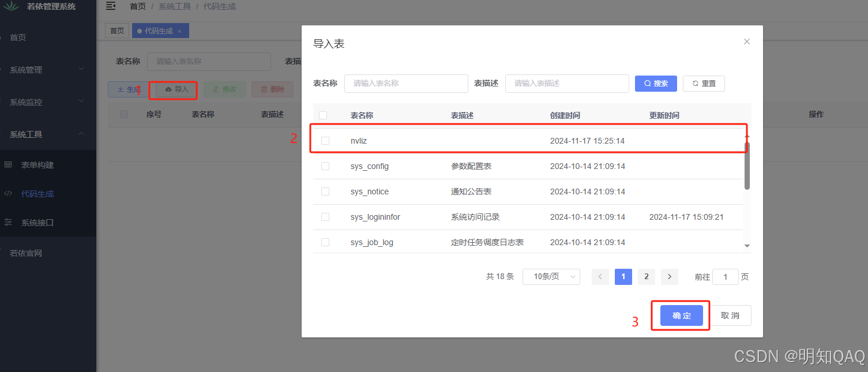Click the 请输入表名称 input field

[x=406, y=83]
